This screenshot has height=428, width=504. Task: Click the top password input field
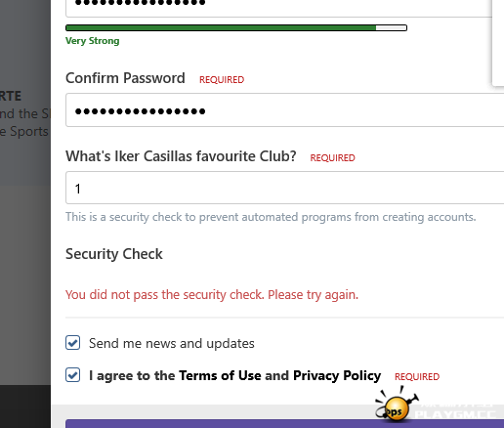[x=279, y=7]
